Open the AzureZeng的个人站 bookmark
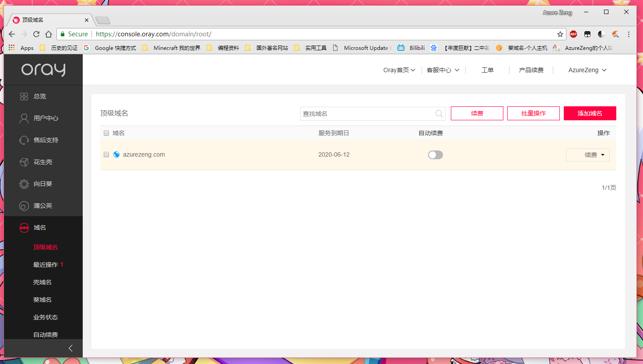643x364 pixels. [x=583, y=48]
